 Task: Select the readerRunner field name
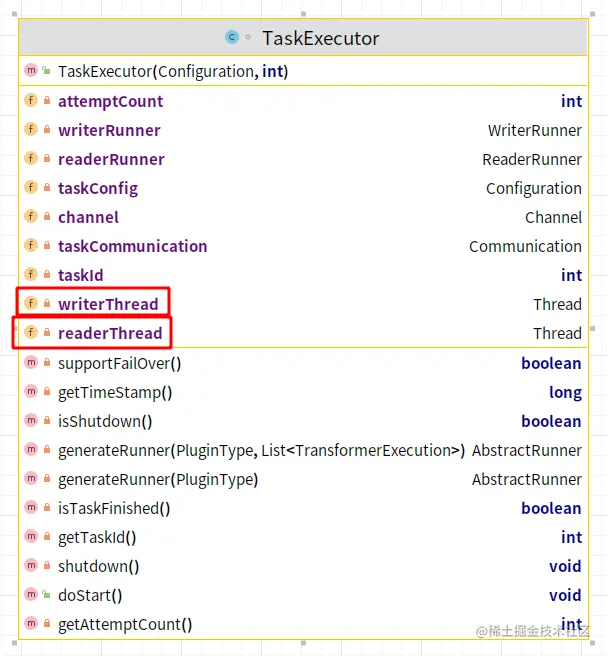111,159
